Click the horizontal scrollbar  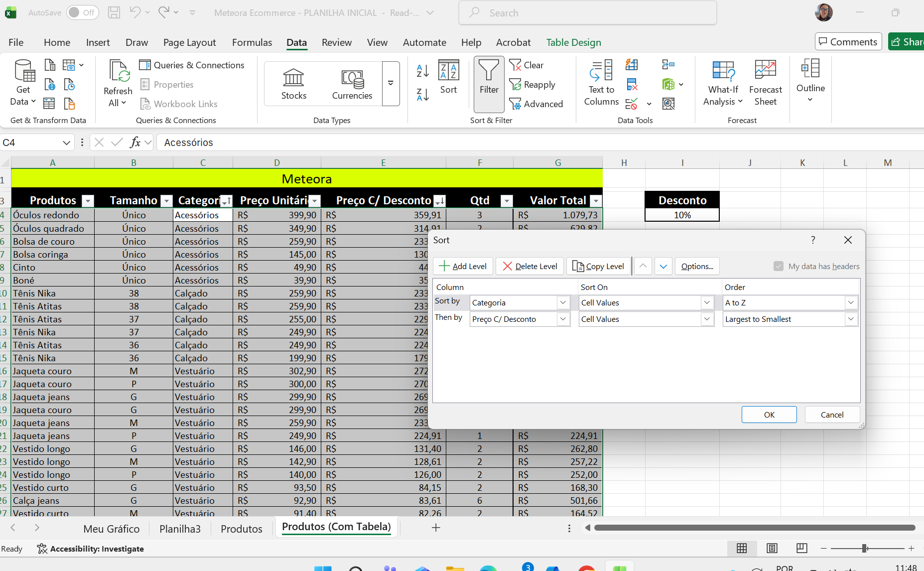[x=754, y=528]
